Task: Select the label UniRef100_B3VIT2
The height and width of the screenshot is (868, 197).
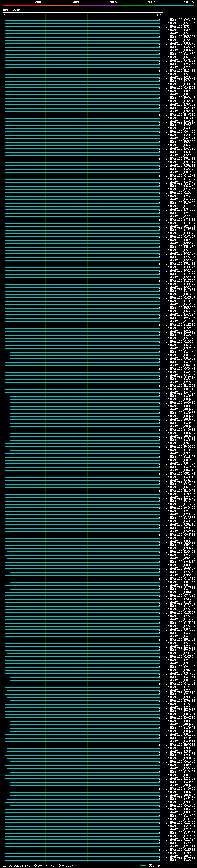Action: (x=180, y=115)
